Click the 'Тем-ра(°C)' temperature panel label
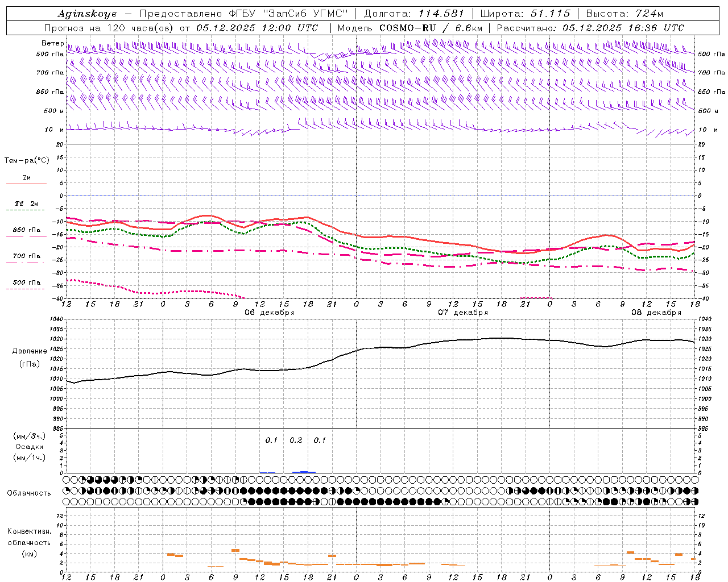This screenshot has width=728, height=582. click(27, 161)
